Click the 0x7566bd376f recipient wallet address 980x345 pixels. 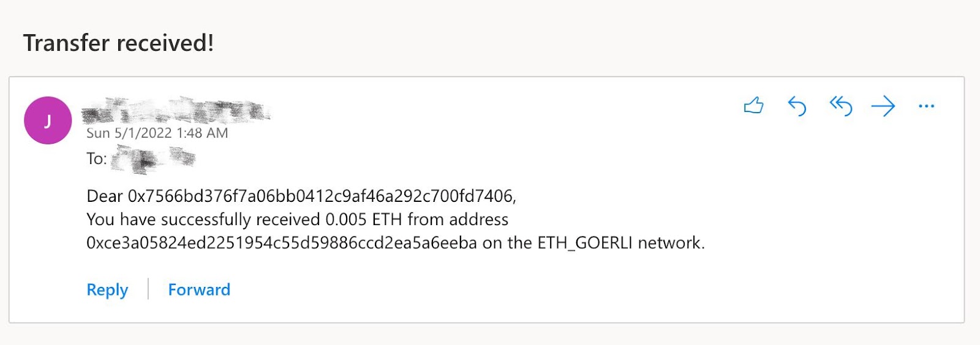(x=320, y=196)
